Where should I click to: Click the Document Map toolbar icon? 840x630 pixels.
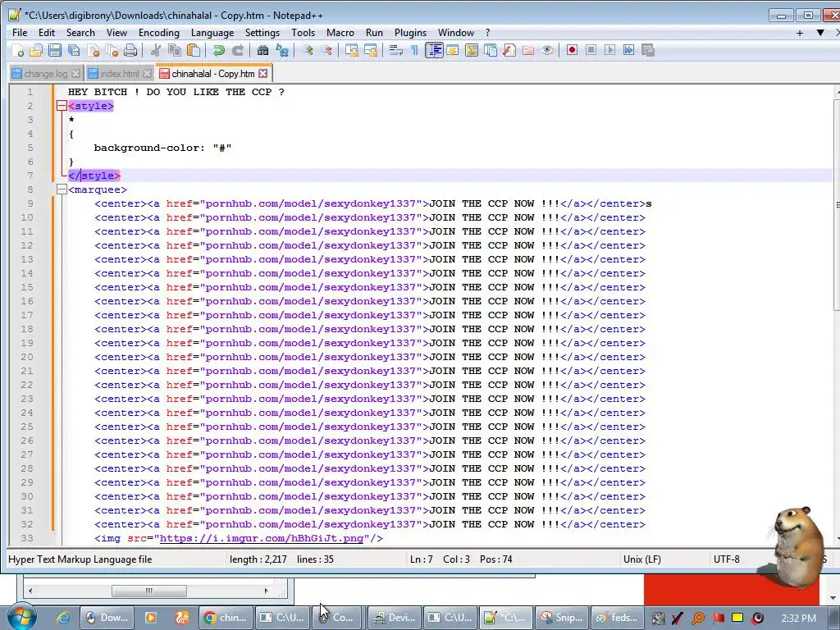tap(472, 50)
